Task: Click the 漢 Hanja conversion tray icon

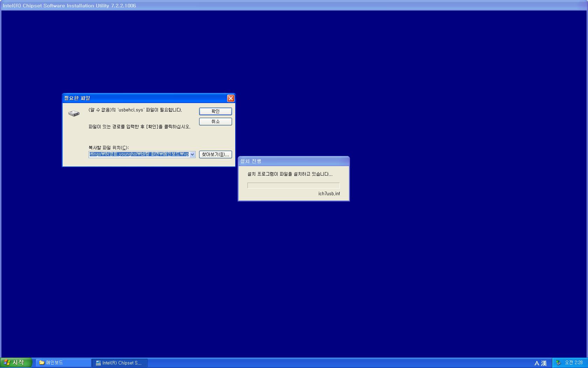Action: click(x=544, y=363)
